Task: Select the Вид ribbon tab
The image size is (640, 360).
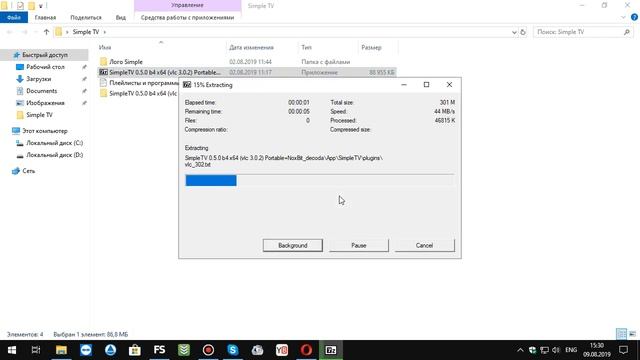Action: tap(120, 18)
